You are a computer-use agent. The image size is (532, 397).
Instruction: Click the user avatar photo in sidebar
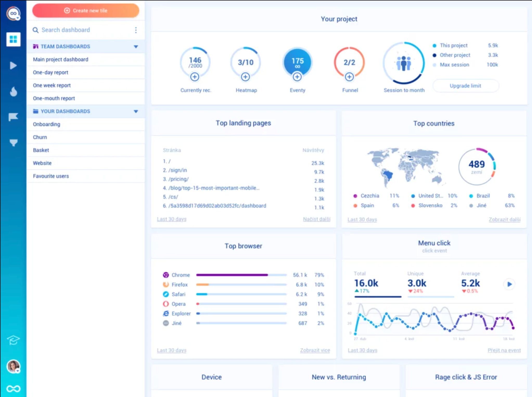coord(13,366)
